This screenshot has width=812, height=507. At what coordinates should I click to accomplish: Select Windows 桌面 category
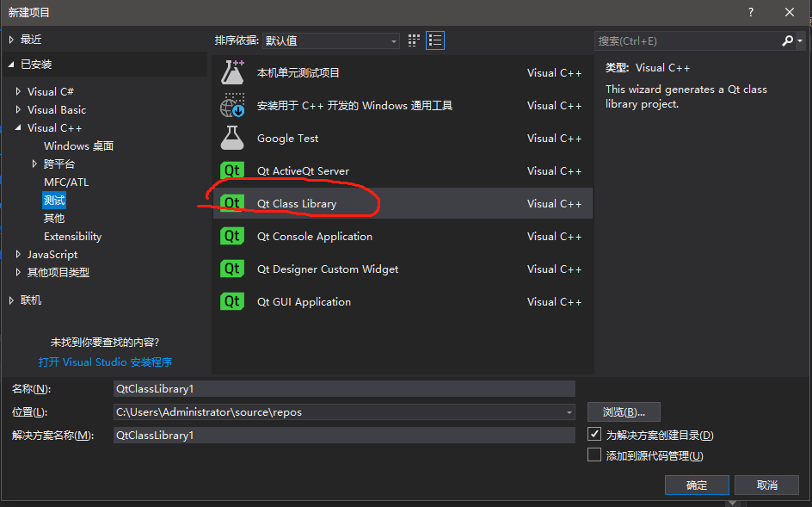pos(79,145)
